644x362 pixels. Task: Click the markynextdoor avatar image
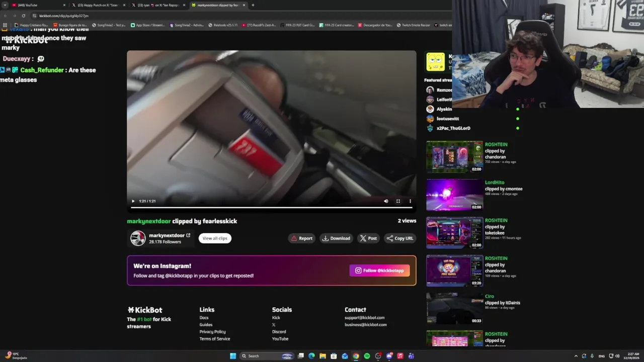(x=138, y=238)
